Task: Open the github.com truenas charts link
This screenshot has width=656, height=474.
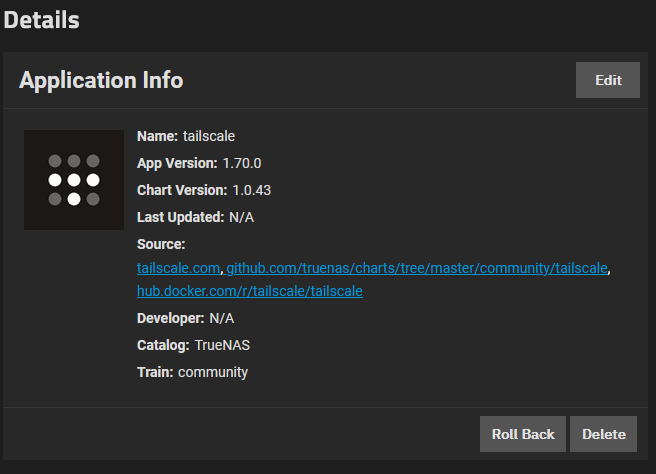Action: (417, 268)
